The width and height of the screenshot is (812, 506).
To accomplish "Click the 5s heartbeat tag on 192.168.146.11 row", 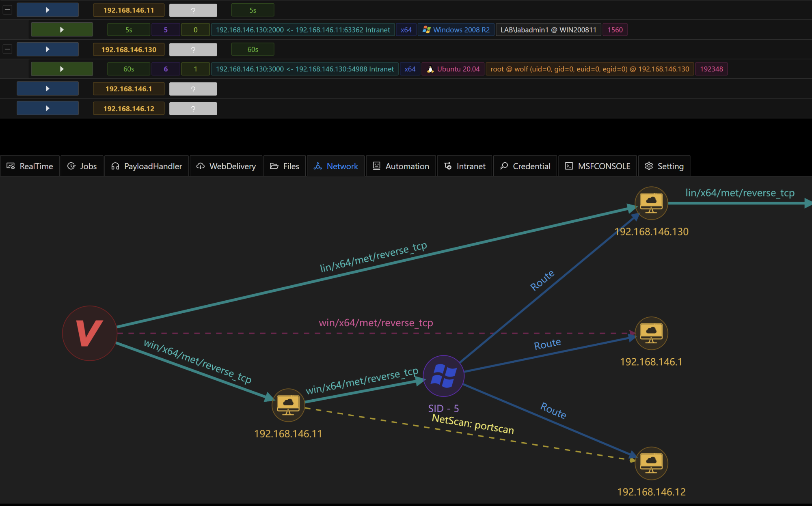I will tap(253, 10).
